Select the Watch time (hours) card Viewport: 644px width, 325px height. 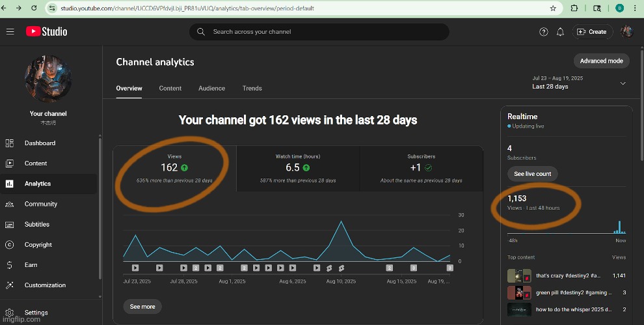[298, 168]
